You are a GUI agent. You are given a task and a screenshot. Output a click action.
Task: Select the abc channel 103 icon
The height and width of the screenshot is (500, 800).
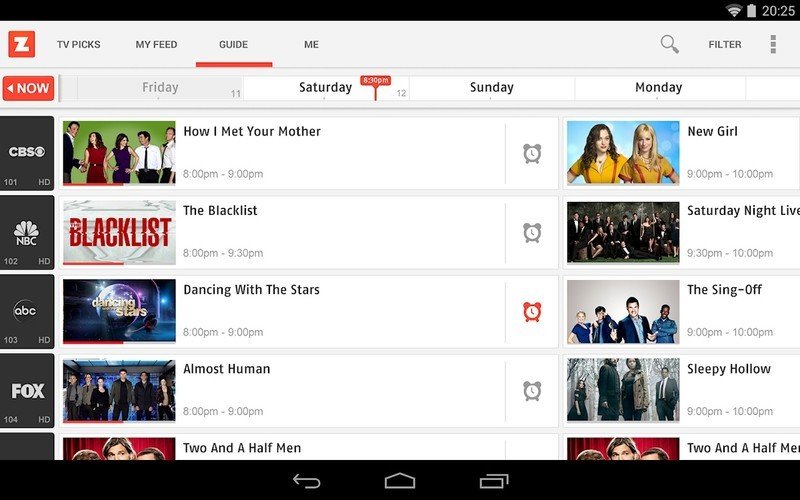click(x=27, y=311)
